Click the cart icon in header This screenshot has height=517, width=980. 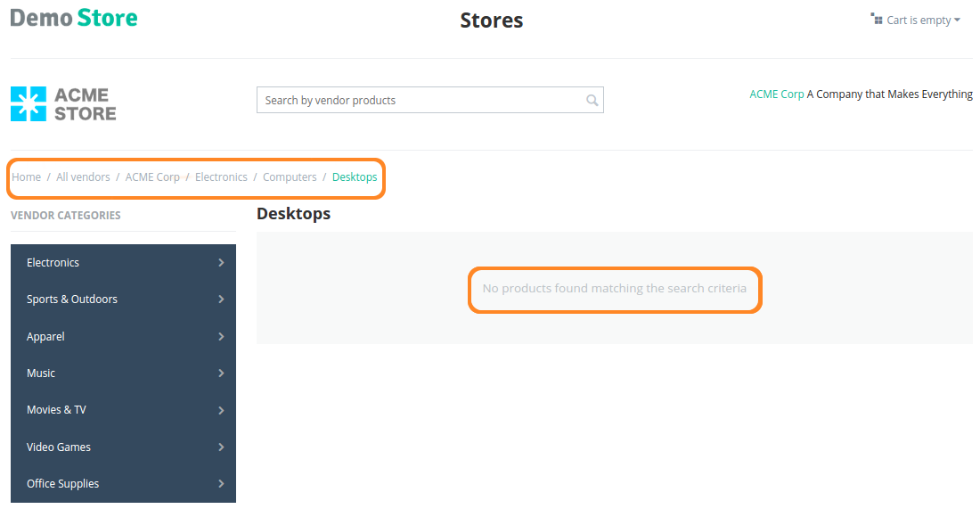click(x=877, y=20)
